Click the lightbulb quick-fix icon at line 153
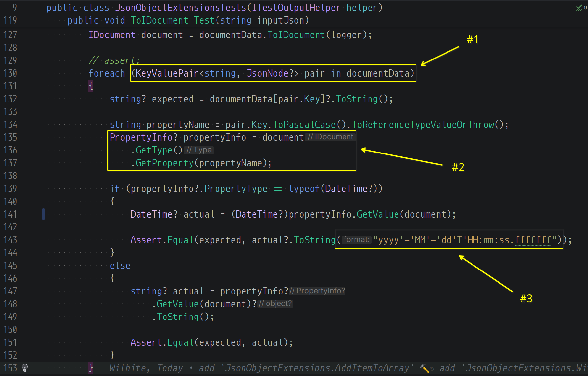 coord(25,368)
